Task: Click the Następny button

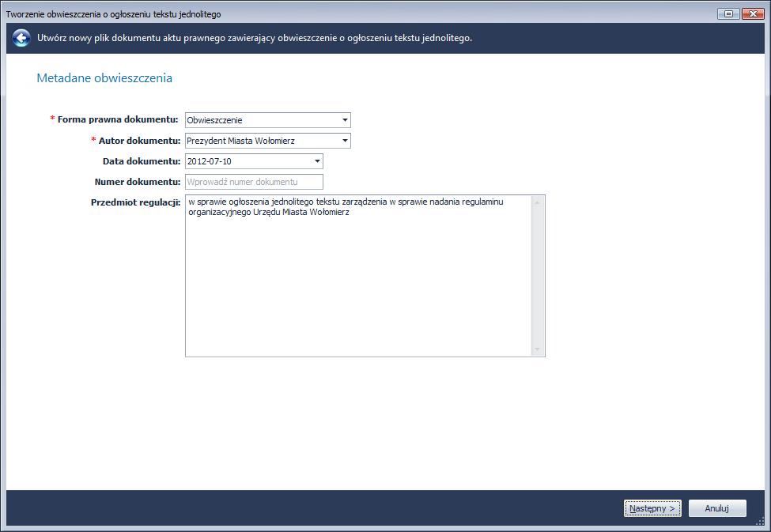Action: point(652,508)
